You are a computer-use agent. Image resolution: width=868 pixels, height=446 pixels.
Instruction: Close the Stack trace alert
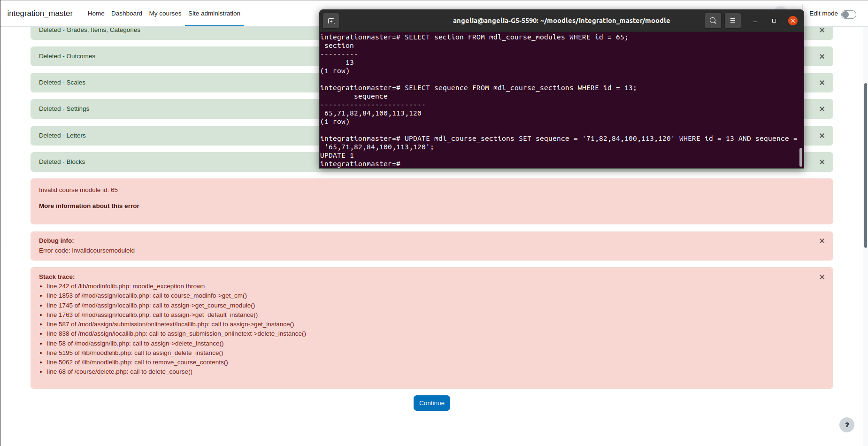[822, 277]
